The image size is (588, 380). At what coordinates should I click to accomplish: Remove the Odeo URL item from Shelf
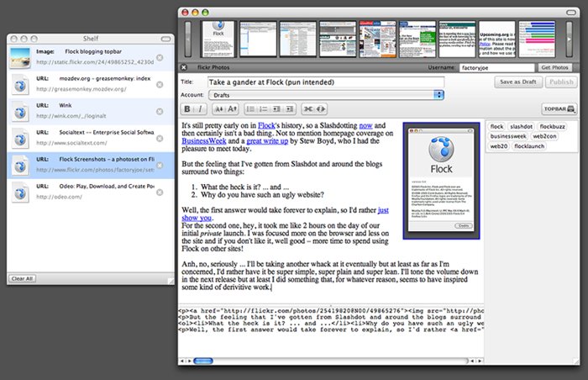click(x=160, y=193)
